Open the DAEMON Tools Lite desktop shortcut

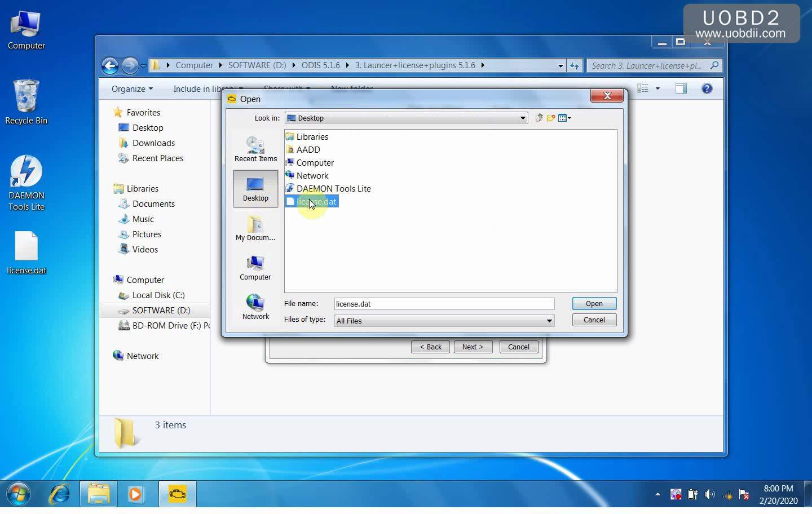[26, 183]
